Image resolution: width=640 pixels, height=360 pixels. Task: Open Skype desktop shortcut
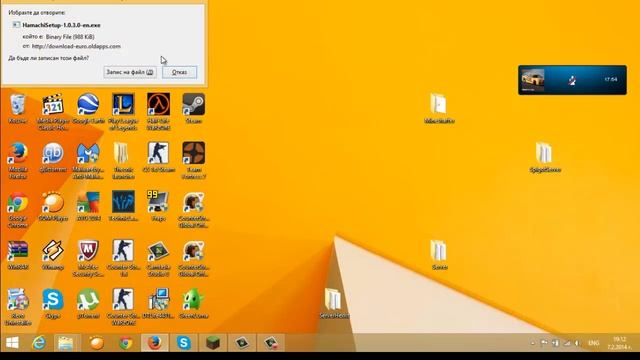click(53, 304)
